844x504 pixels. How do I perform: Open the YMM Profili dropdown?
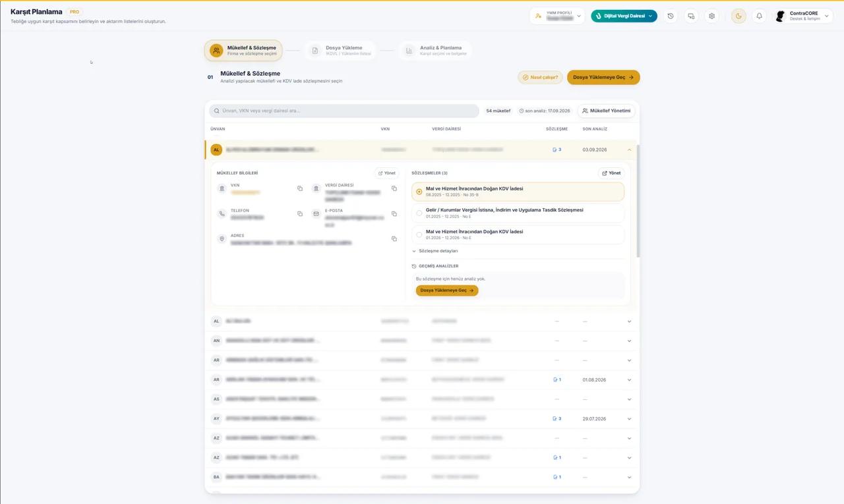click(558, 16)
